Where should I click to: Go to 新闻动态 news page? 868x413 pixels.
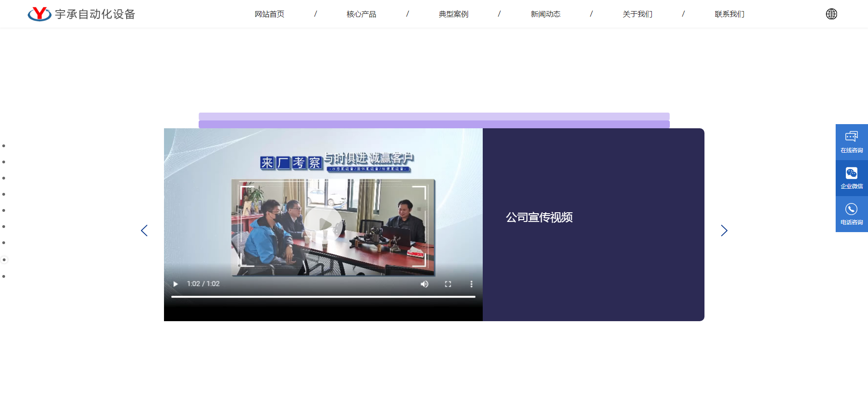(545, 14)
